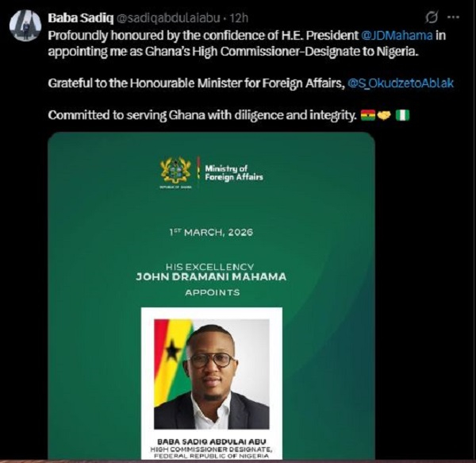Viewport: 476px width, 463px height.
Task: Click the John Dramani Mahama name text
Action: coord(210,277)
